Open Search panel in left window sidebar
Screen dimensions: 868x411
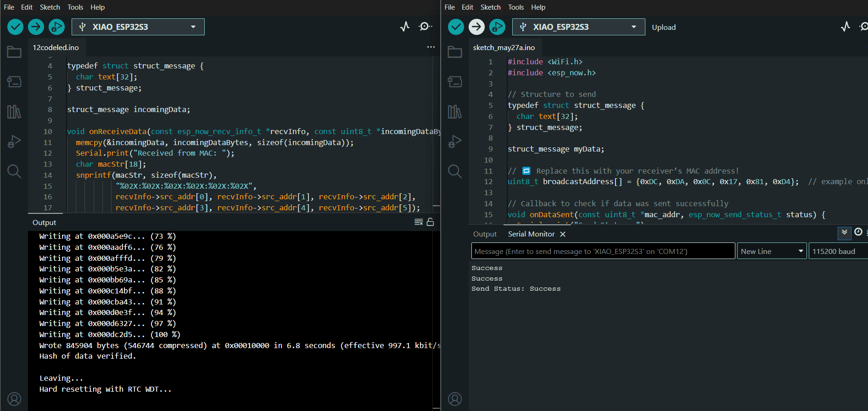coord(14,171)
